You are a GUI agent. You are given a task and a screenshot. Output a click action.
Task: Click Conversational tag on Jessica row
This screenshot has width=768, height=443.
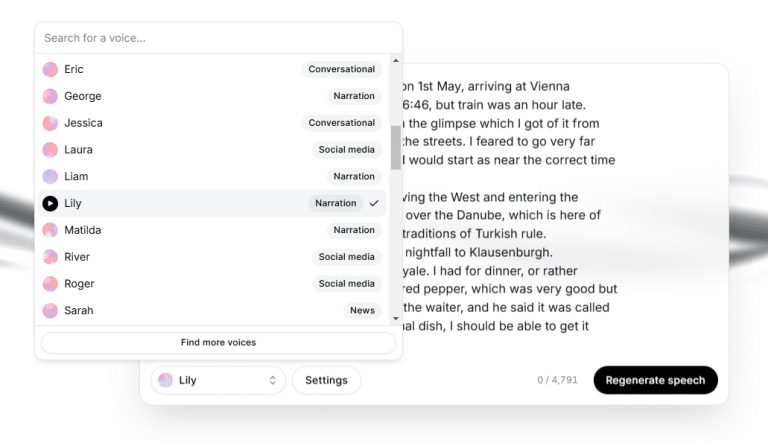(341, 123)
